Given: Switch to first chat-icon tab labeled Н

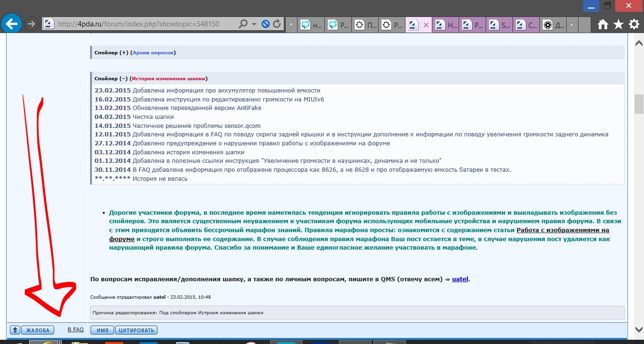Looking at the screenshot, I should pyautogui.click(x=312, y=25).
